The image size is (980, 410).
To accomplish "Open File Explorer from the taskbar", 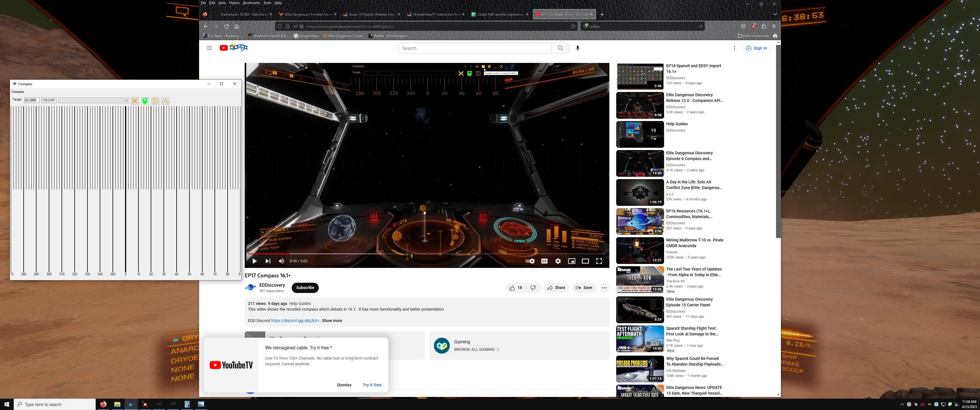I will click(x=117, y=404).
